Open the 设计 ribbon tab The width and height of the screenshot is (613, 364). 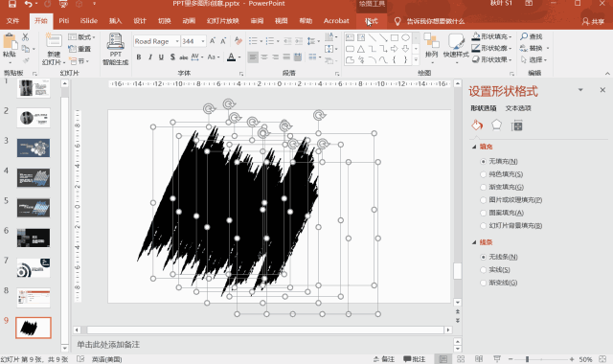pos(140,21)
